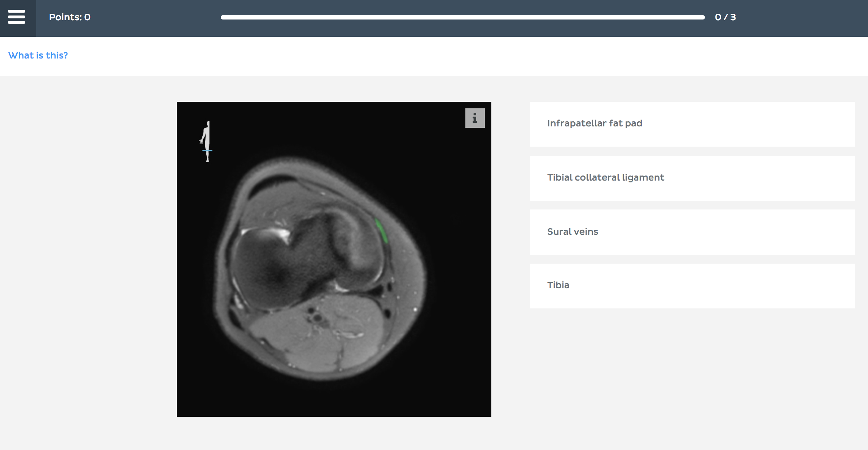This screenshot has height=450, width=868.
Task: Click the Points: 0 score text
Action: (70, 17)
